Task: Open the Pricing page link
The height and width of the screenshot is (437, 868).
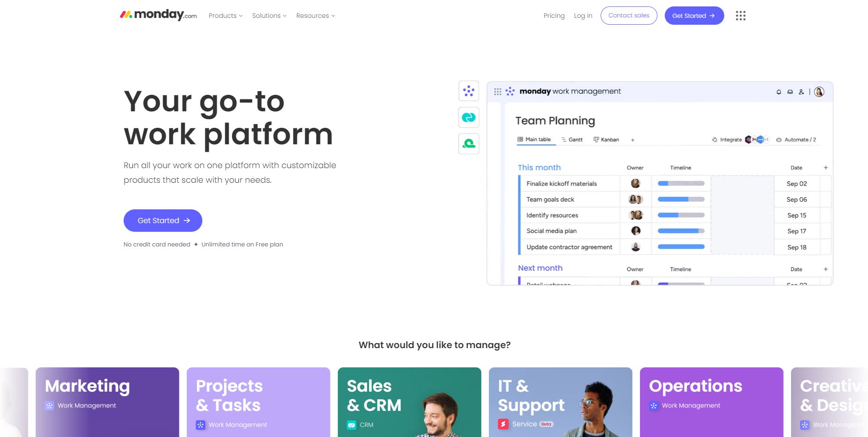Action: click(x=554, y=16)
